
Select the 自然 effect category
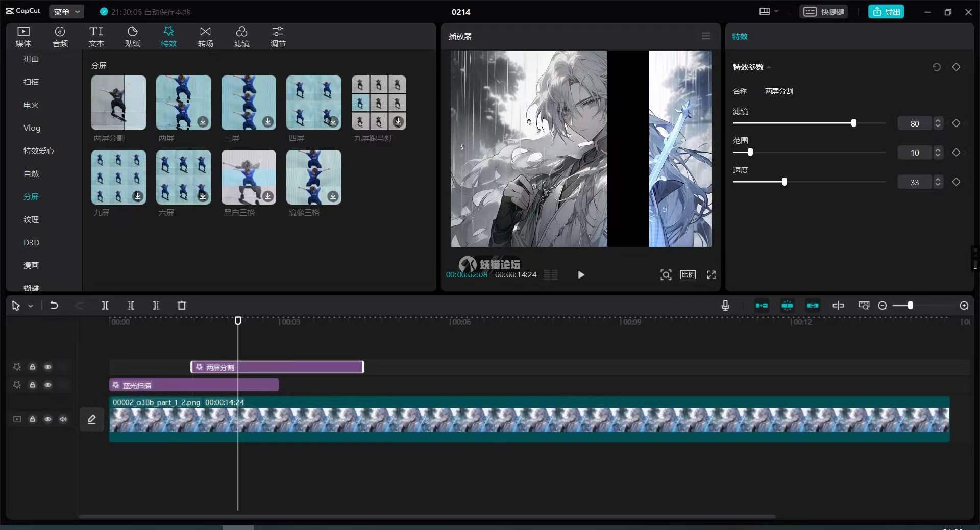(x=31, y=174)
